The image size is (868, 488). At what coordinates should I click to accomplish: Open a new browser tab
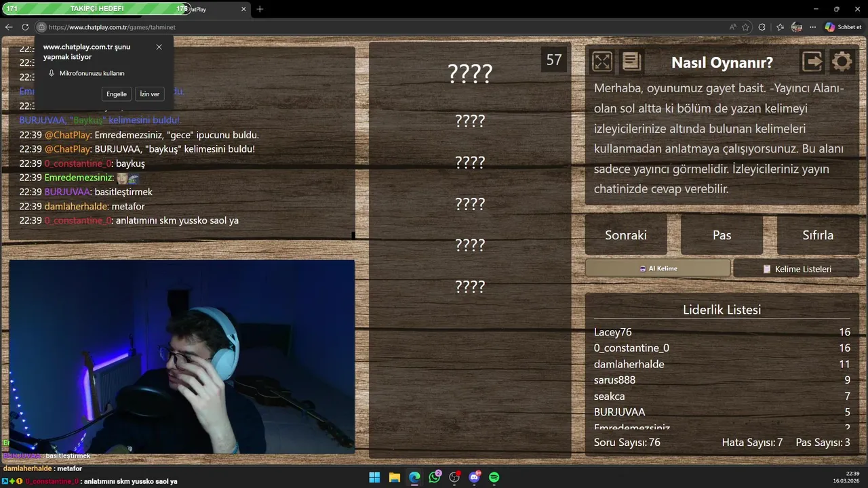260,9
